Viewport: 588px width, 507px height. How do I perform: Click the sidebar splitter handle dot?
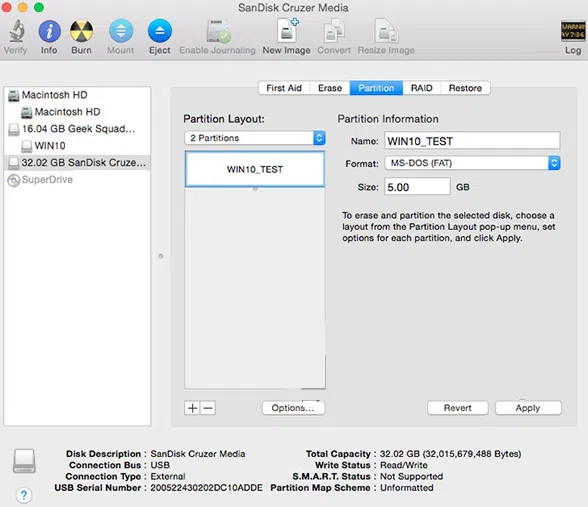[161, 256]
